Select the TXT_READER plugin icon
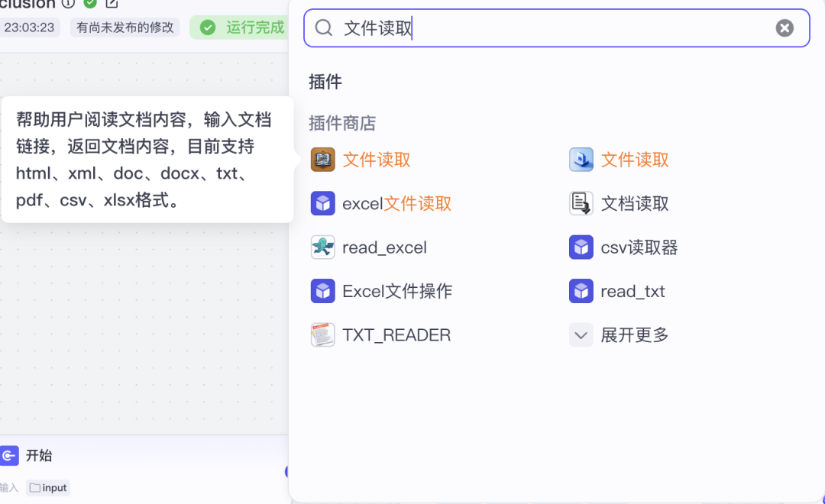Screen dimensions: 825x504 [x=323, y=335]
